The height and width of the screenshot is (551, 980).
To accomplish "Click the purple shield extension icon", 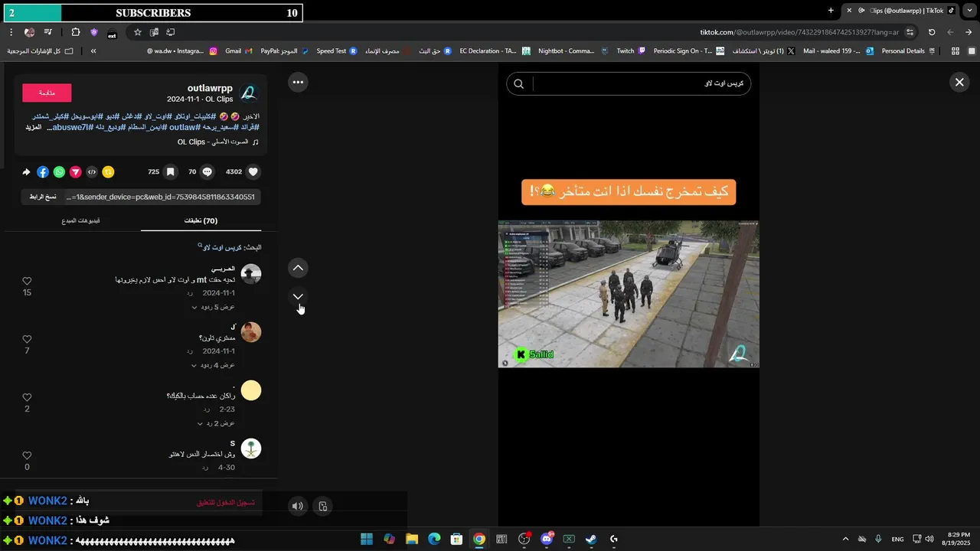I will [94, 32].
